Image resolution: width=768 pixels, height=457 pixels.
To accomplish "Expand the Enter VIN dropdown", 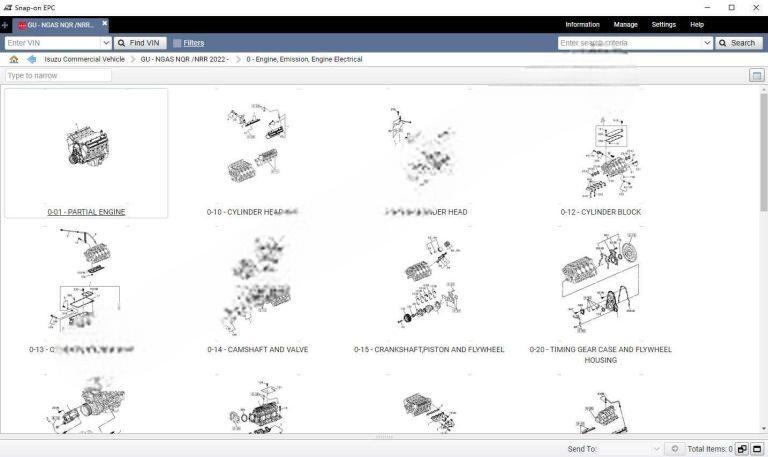I will [x=106, y=43].
